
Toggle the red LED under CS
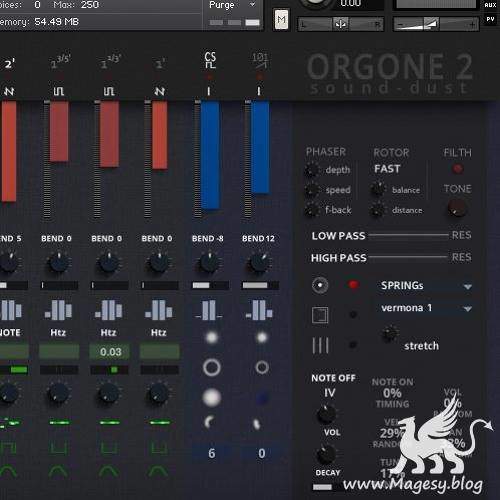point(209,77)
